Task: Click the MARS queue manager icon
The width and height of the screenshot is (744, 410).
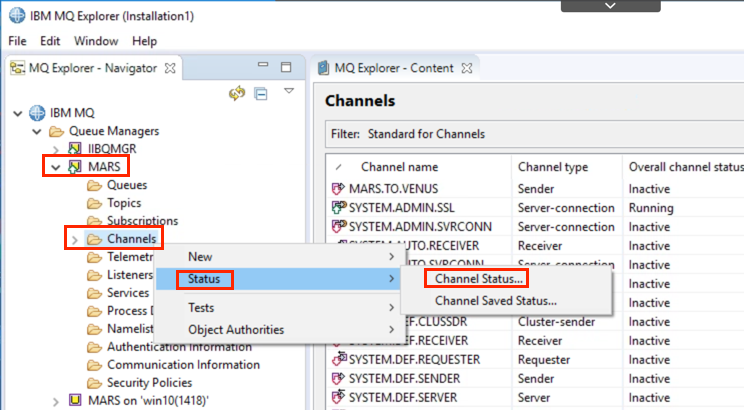Action: tap(74, 167)
